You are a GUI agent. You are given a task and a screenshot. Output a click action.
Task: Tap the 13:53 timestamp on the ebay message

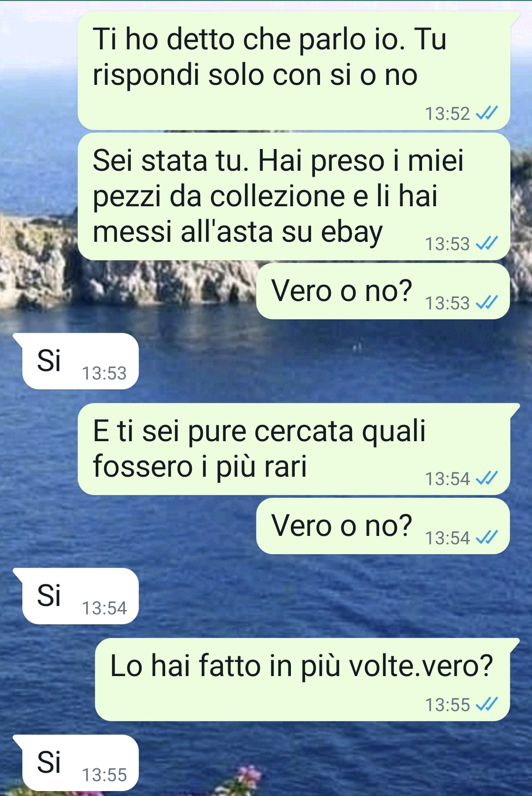(x=447, y=244)
